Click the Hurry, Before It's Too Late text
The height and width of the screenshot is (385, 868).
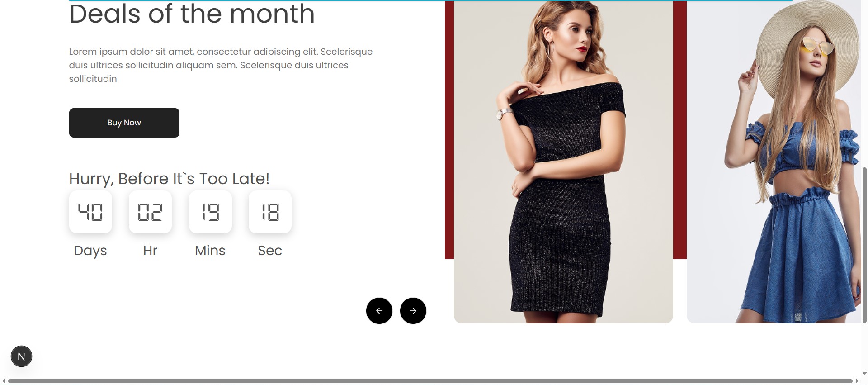169,179
